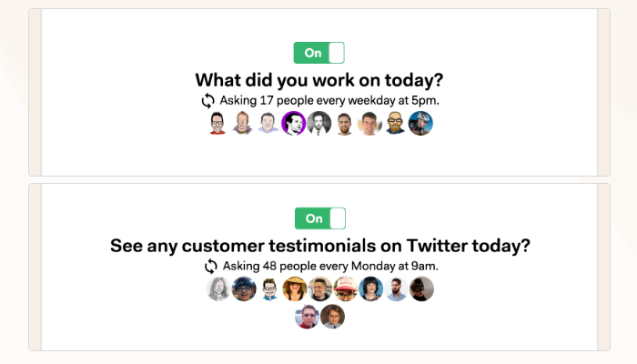
Task: Select the avatar with the red and white cap
Action: coord(346,289)
